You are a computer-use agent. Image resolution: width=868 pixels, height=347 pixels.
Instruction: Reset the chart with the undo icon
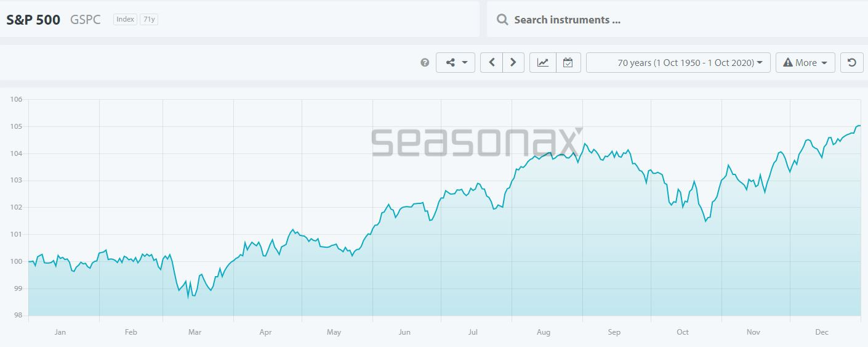[x=852, y=63]
